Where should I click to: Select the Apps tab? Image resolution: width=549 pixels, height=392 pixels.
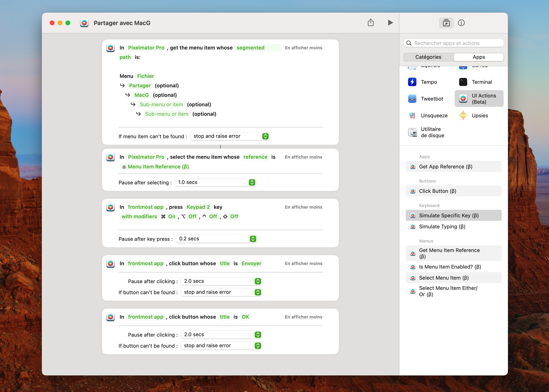tap(479, 57)
